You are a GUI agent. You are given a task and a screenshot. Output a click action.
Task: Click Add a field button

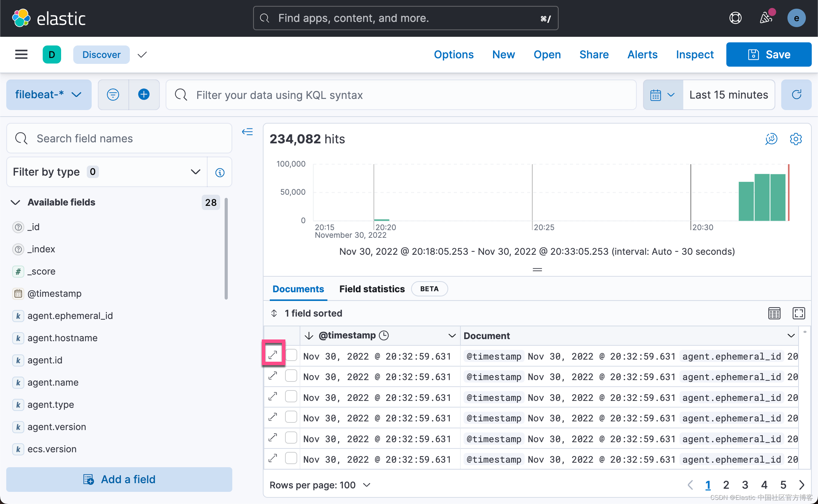coord(119,479)
